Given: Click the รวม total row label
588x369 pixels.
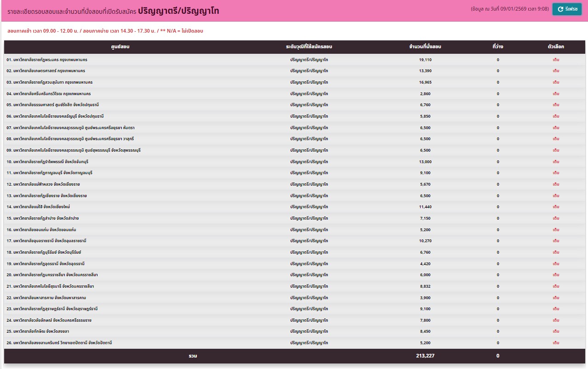Looking at the screenshot, I should [193, 356].
